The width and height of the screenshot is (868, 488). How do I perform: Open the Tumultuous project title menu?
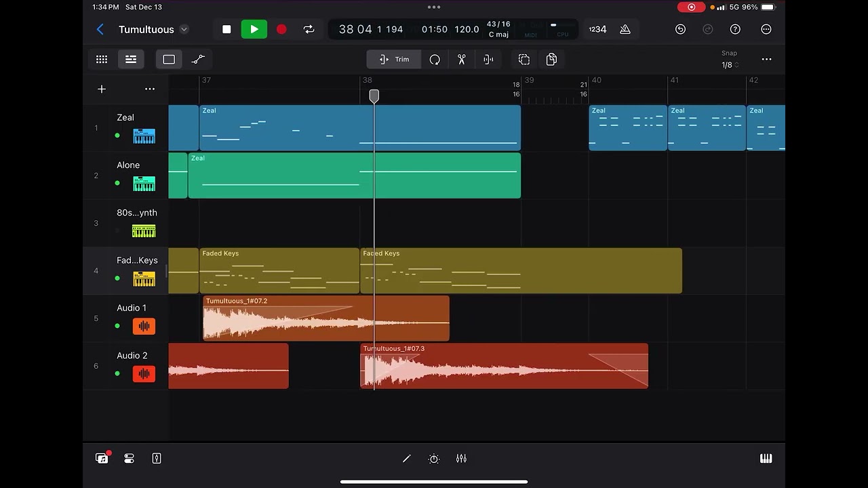pos(153,29)
